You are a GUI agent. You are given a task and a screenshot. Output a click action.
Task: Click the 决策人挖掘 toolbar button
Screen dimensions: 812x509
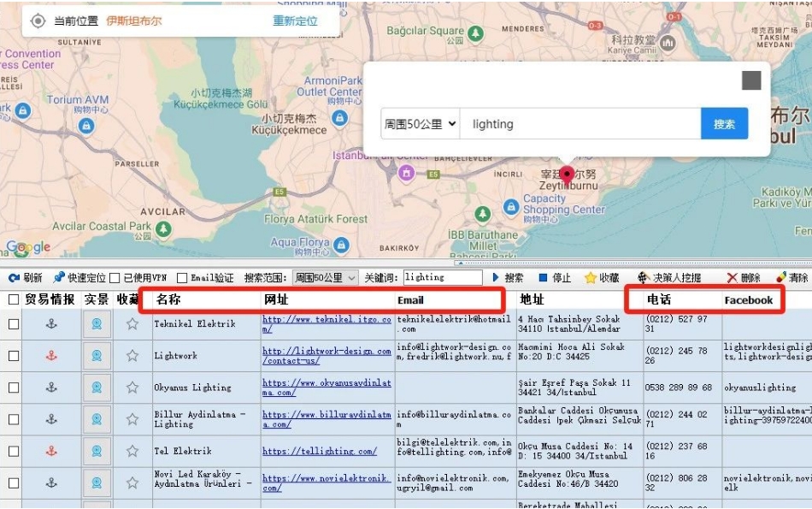(668, 278)
